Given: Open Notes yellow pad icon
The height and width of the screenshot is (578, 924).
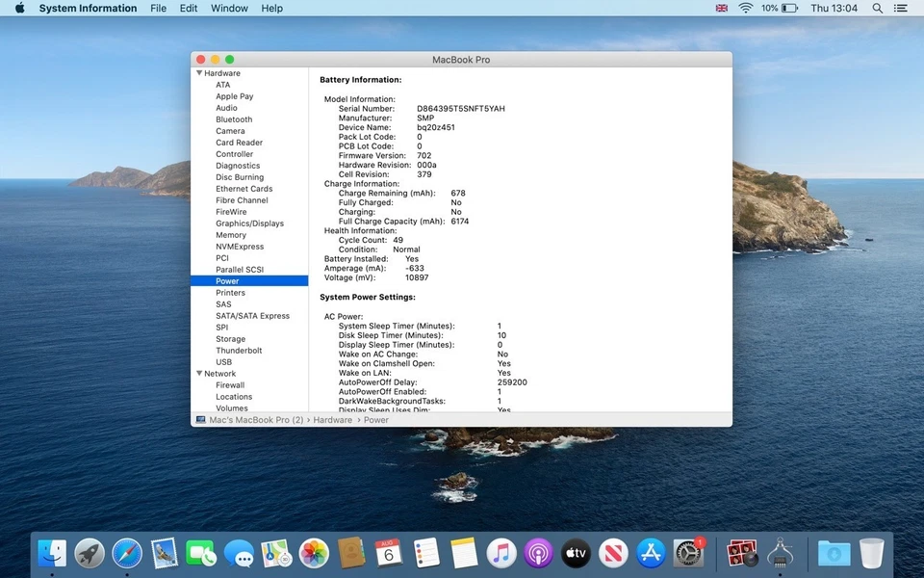Looking at the screenshot, I should click(463, 554).
